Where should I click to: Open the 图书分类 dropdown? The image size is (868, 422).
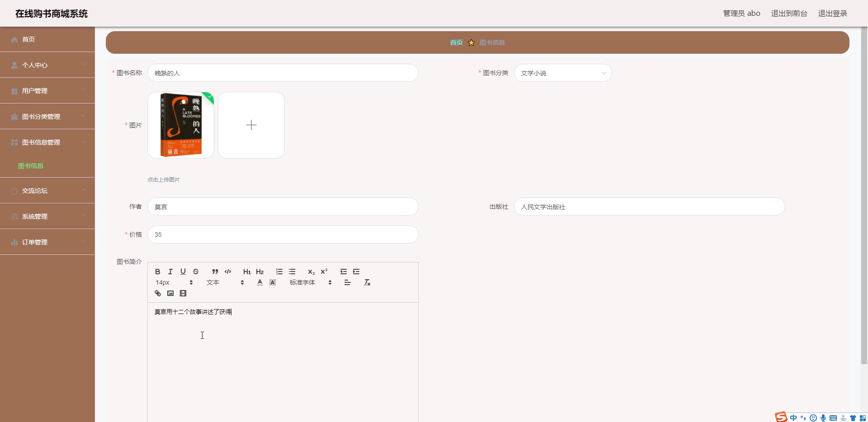pos(563,73)
